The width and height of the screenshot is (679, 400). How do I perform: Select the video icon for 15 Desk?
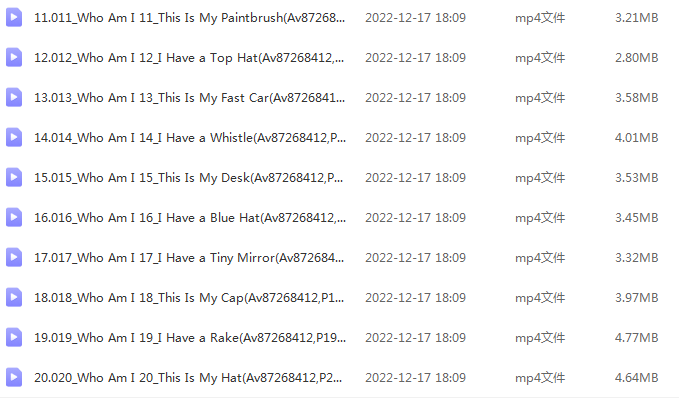[x=14, y=177]
